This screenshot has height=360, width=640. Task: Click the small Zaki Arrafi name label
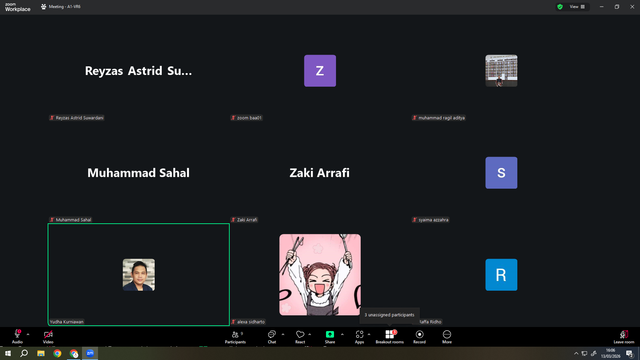tap(244, 220)
